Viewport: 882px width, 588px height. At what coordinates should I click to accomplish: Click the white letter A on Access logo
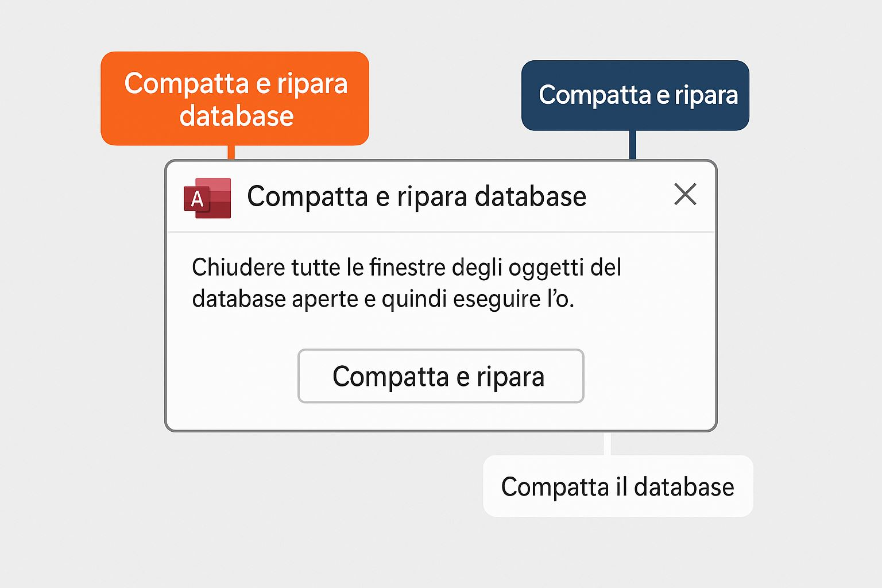(x=197, y=199)
